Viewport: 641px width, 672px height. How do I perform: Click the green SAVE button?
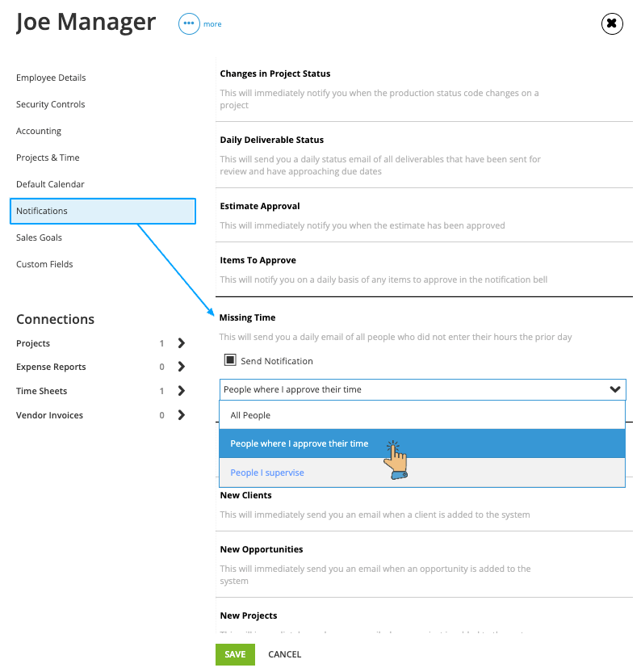tap(235, 654)
